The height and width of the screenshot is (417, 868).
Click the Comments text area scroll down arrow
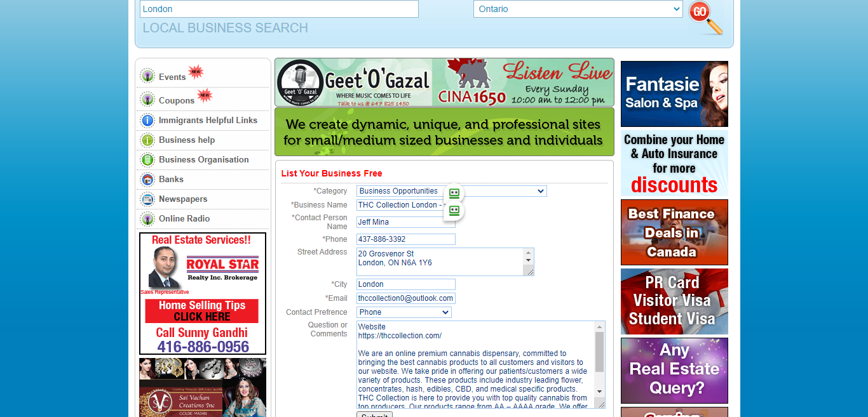click(x=599, y=392)
